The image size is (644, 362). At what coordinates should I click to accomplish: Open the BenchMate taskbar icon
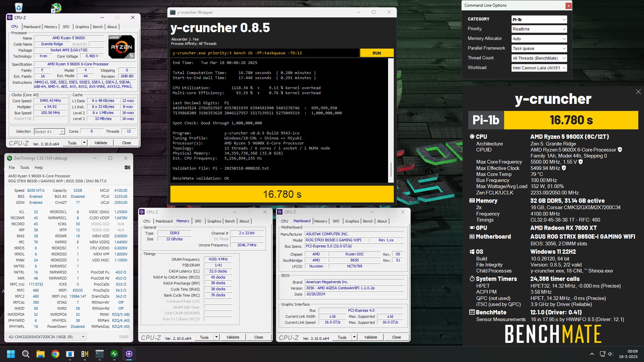pos(85,354)
